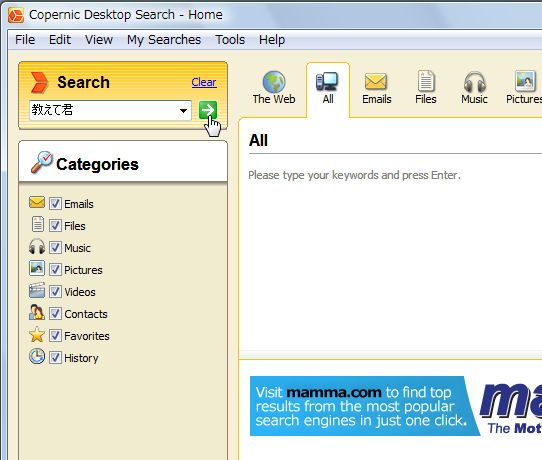542x460 pixels.
Task: Click the Contacts label in Categories
Action: [x=86, y=314]
